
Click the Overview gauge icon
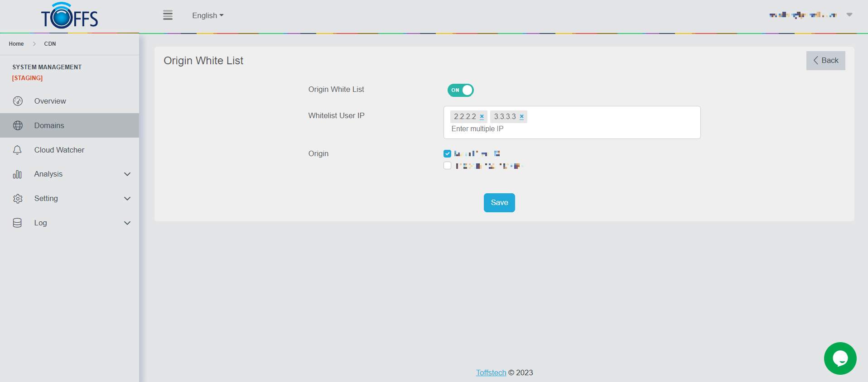[x=18, y=101]
